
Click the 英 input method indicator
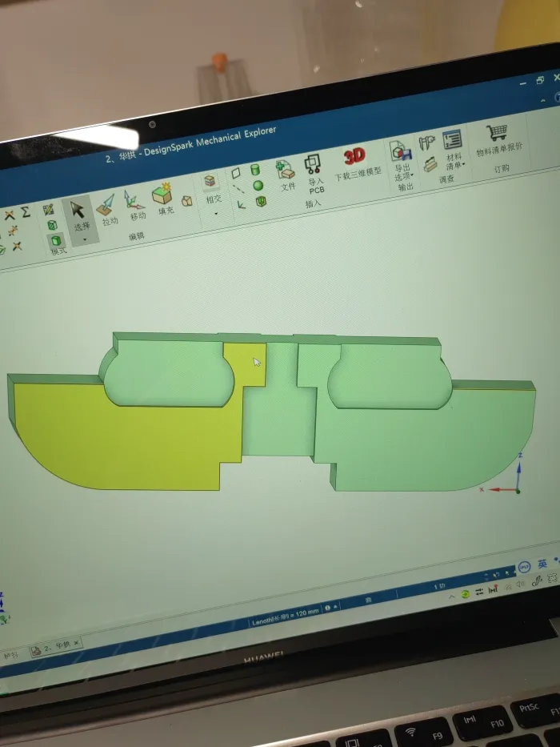point(542,564)
